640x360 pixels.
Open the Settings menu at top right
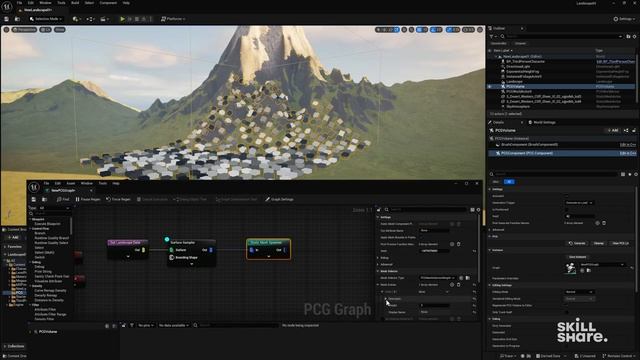tap(624, 19)
